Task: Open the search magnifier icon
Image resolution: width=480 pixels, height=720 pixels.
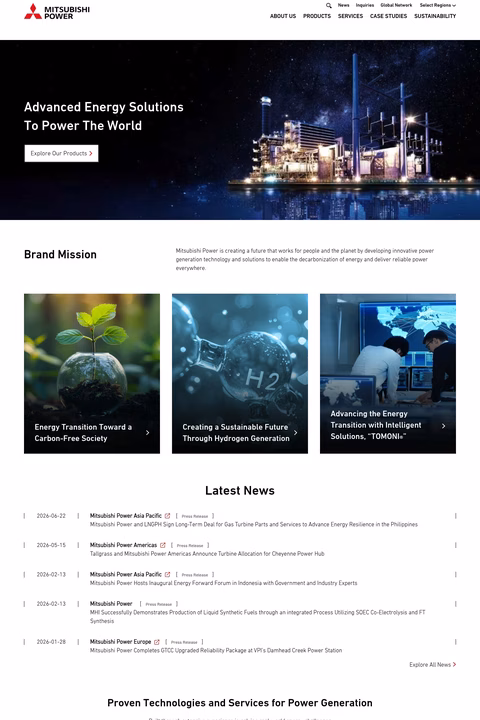Action: (328, 6)
